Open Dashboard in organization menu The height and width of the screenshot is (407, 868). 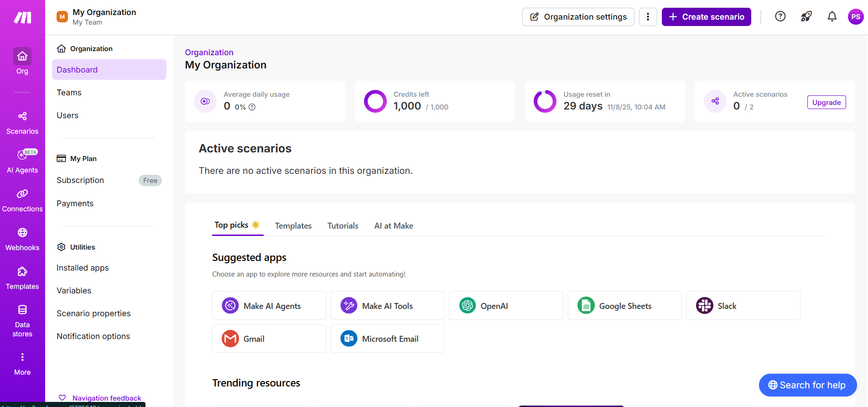tap(109, 70)
